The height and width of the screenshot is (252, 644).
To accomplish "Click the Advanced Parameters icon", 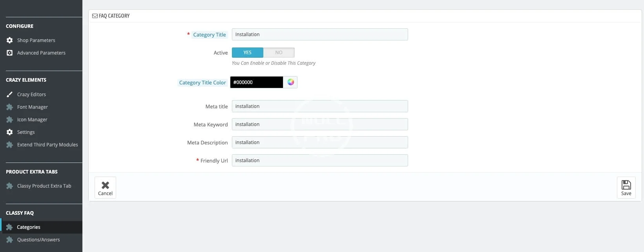I will (x=9, y=53).
